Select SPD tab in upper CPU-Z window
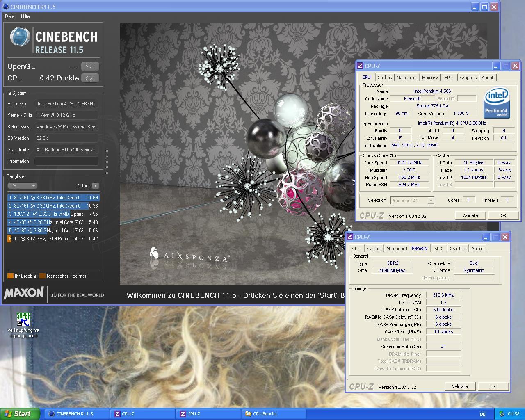The image size is (525, 420). pyautogui.click(x=449, y=78)
